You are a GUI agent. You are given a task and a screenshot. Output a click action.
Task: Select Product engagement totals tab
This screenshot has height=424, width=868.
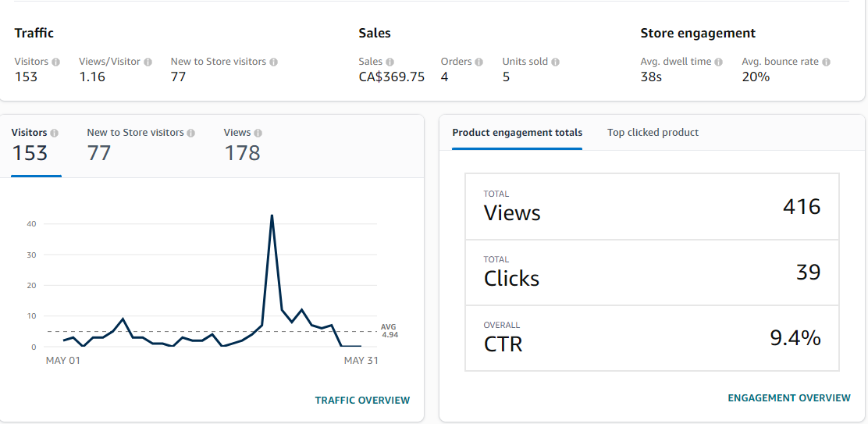517,133
